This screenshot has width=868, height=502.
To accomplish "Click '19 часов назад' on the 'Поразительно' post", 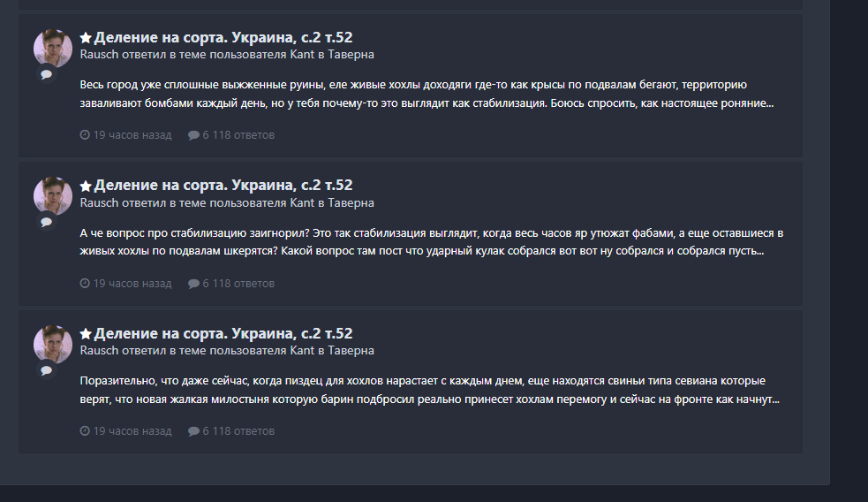I will pos(132,431).
